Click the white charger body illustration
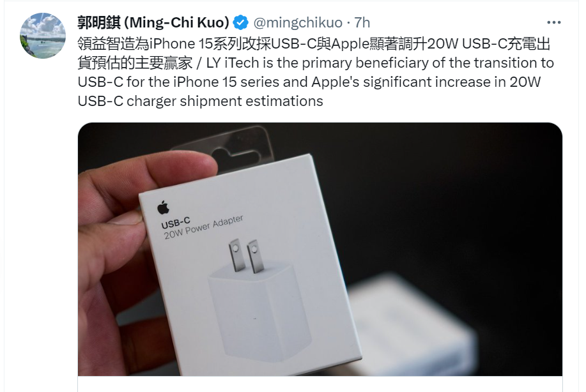This screenshot has height=392, width=586. point(258,312)
